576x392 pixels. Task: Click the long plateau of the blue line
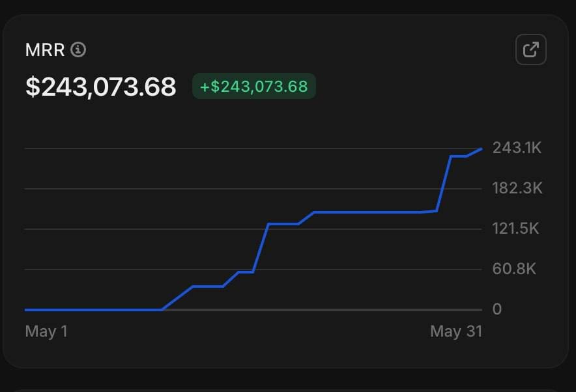click(368, 212)
